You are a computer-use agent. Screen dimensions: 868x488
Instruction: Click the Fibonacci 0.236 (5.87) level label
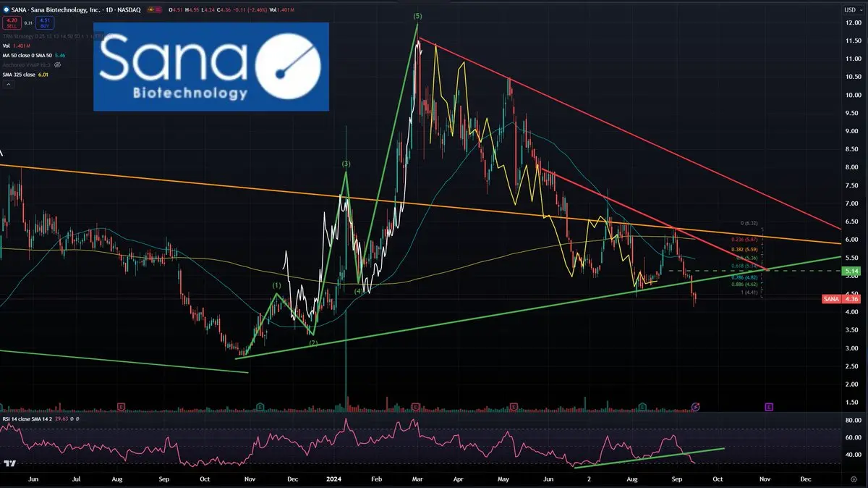click(x=744, y=240)
